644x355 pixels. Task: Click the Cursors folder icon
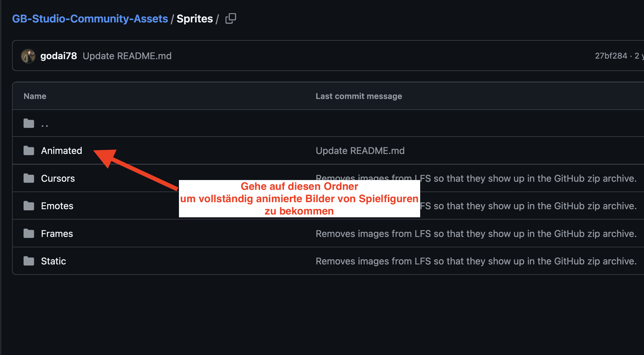tap(29, 178)
